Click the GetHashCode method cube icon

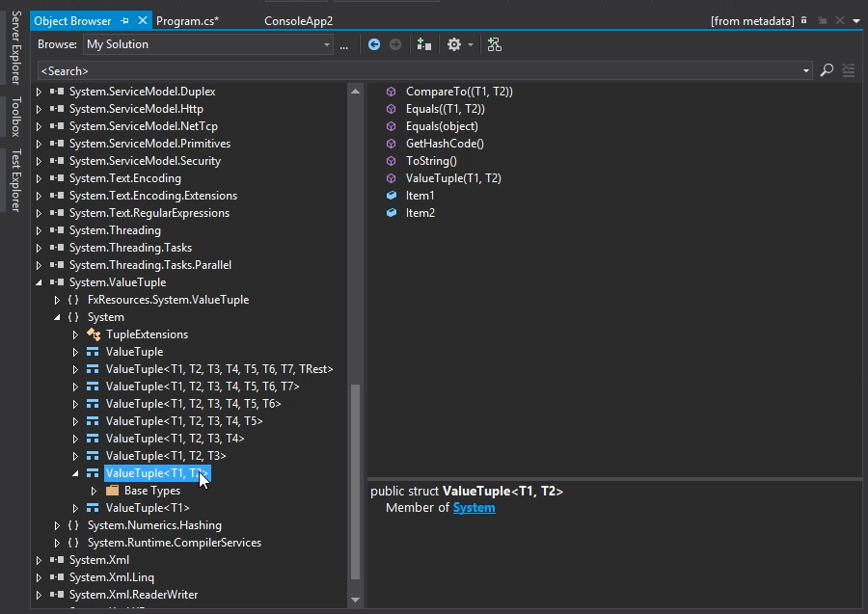click(x=392, y=144)
